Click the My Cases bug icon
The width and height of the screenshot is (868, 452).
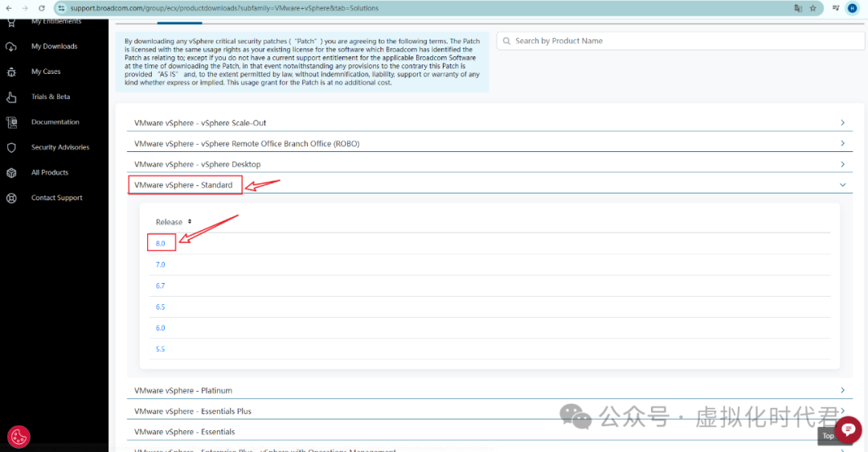(11, 72)
